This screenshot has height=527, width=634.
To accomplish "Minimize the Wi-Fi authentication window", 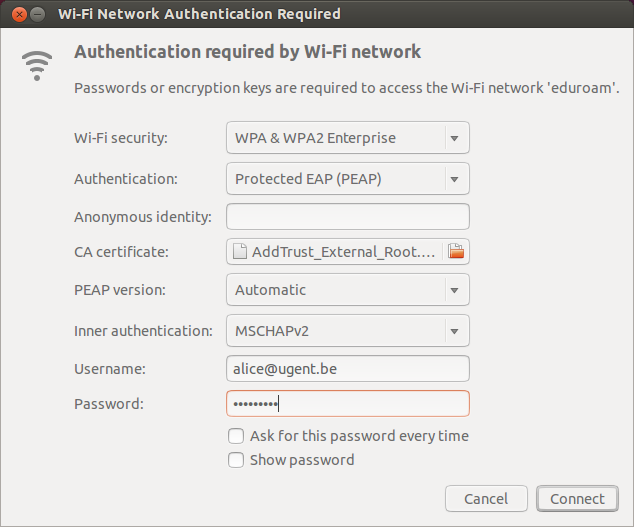I will 37,14.
